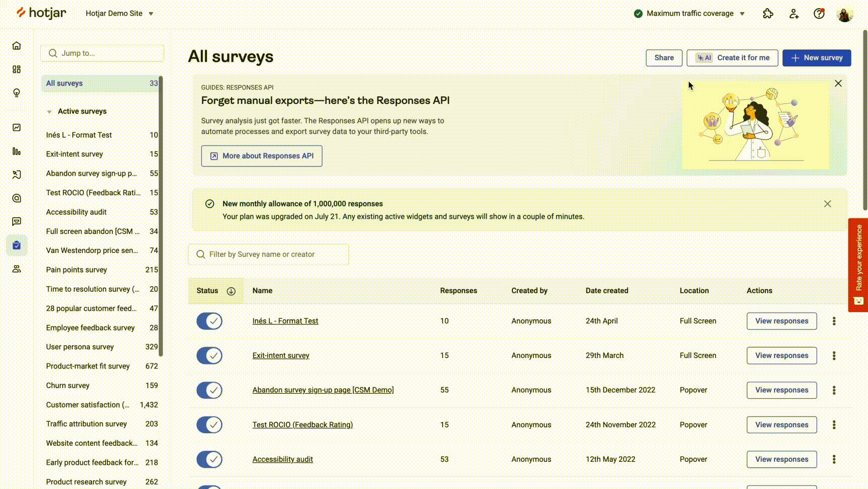
Task: Open the Interviews people icon in sidebar
Action: click(x=17, y=269)
